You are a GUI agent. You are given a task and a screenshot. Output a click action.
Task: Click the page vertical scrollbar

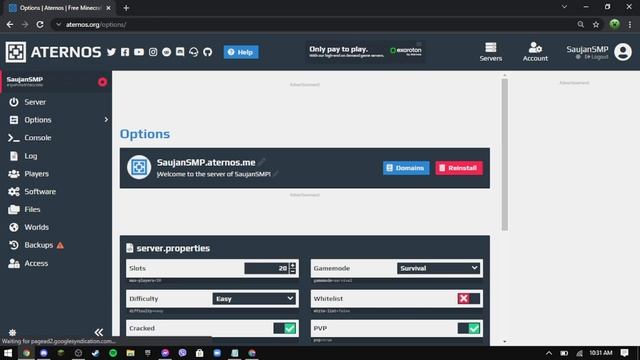coord(505,154)
